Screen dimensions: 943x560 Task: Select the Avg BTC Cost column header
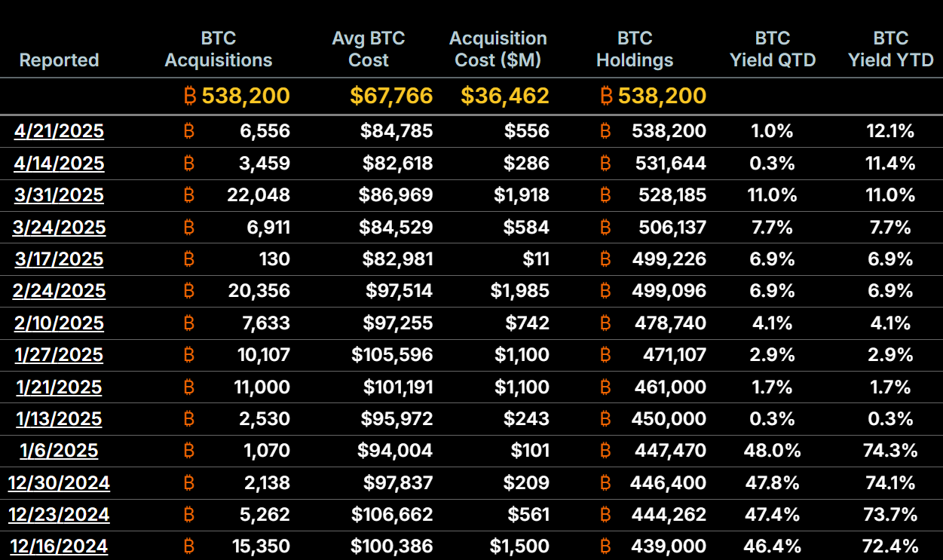click(x=369, y=49)
